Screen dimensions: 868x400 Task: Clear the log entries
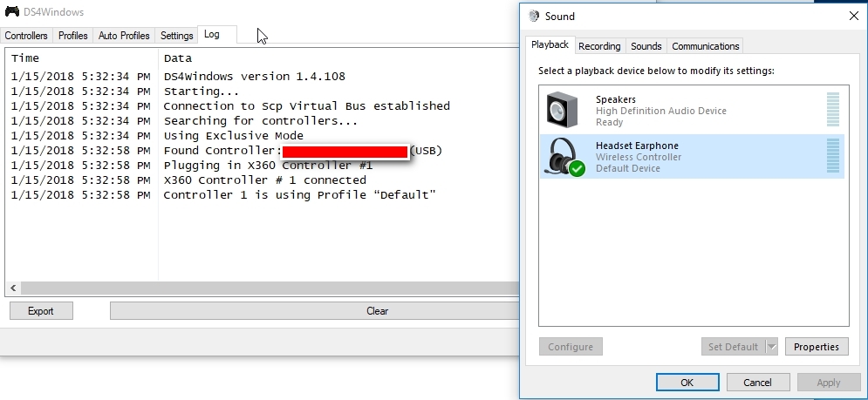316,311
